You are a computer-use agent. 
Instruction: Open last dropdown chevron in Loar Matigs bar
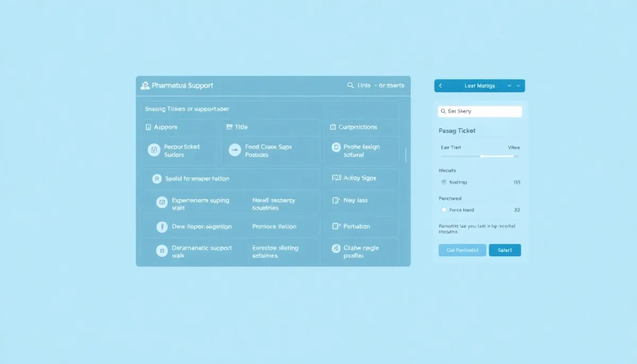tap(519, 86)
